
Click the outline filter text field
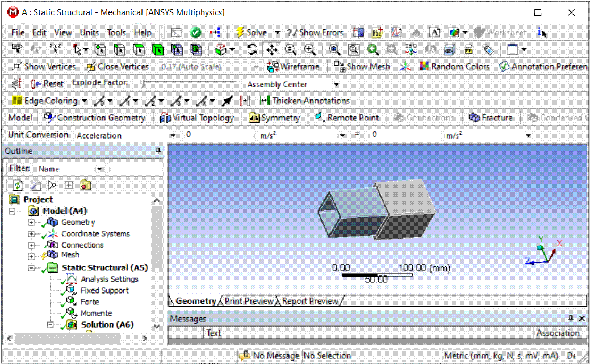click(136, 169)
